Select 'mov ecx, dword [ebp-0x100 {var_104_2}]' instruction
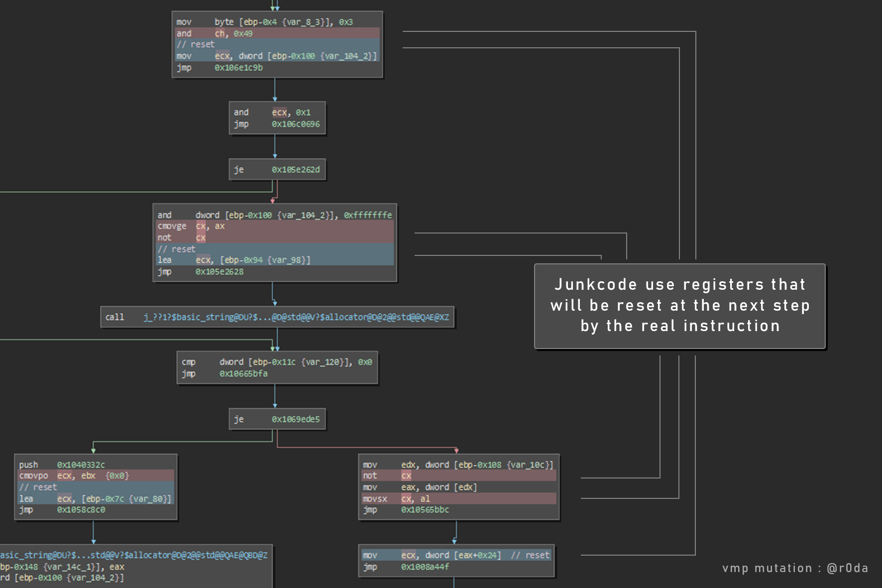This screenshot has height=588, width=882. [278, 56]
